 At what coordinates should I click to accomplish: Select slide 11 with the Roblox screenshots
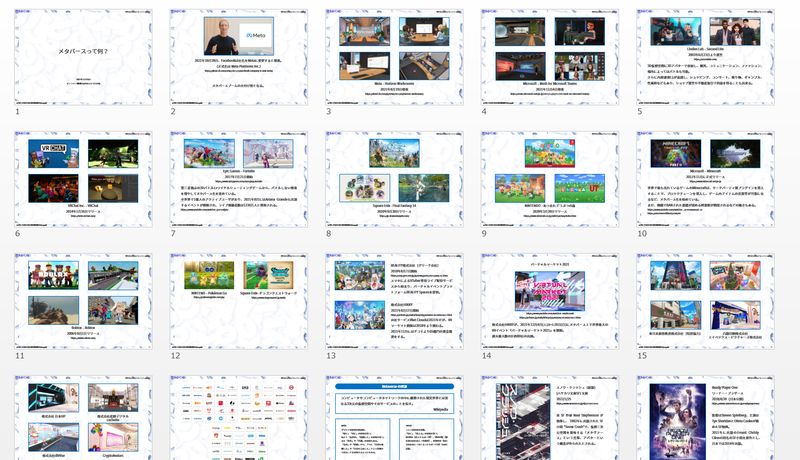83,301
